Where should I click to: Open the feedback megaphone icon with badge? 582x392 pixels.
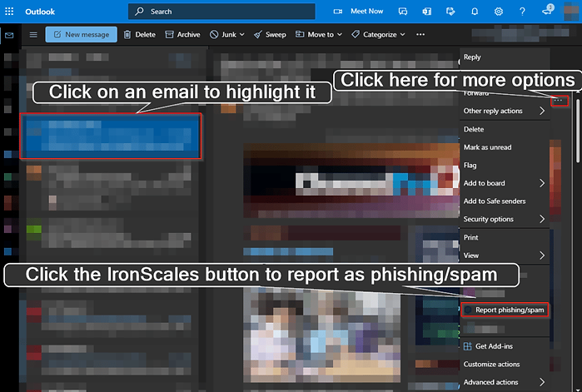pyautogui.click(x=548, y=10)
